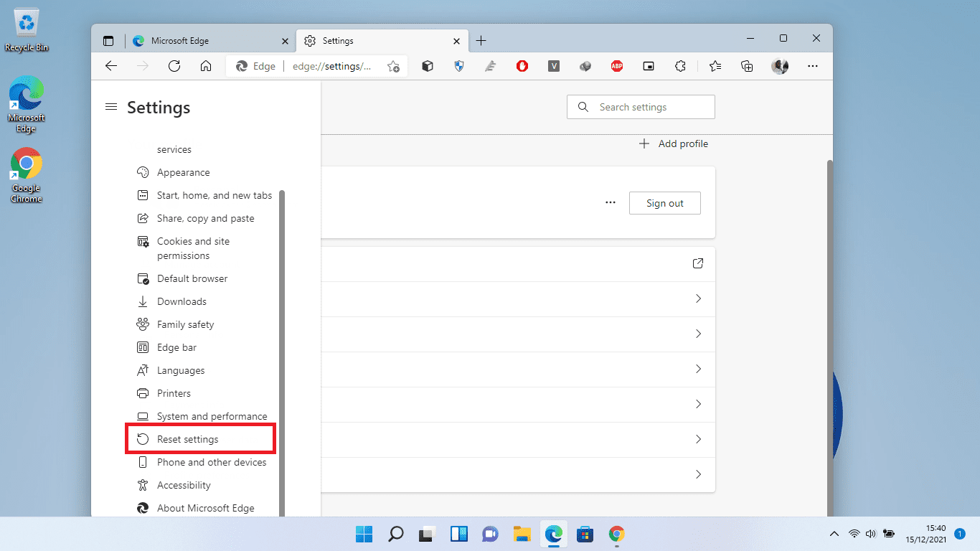Screen dimensions: 980x551
Task: Refresh the current page
Action: 174,66
